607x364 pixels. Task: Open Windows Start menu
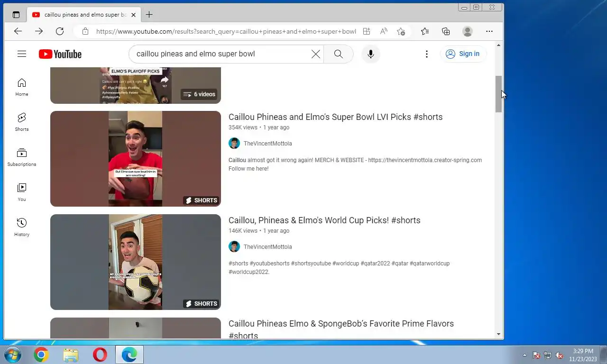(x=13, y=355)
